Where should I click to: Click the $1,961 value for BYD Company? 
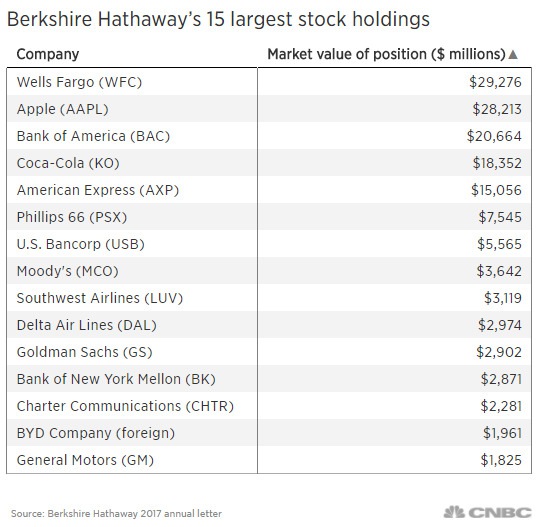[502, 433]
